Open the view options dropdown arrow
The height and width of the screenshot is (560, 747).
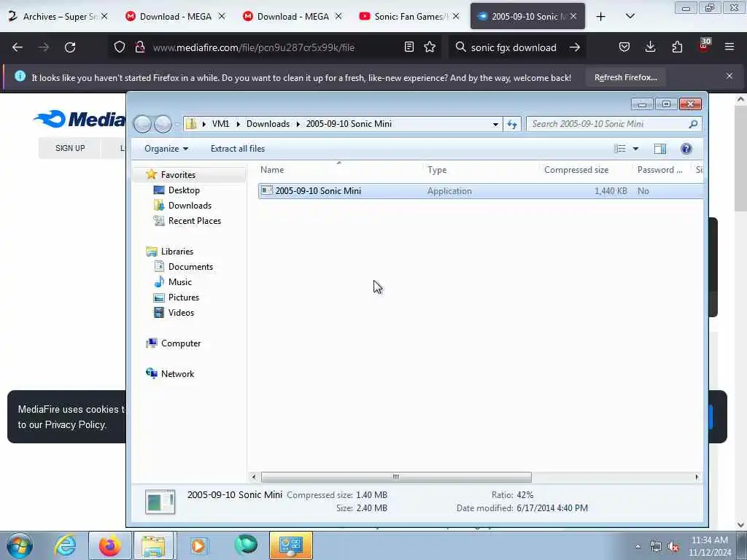click(635, 149)
